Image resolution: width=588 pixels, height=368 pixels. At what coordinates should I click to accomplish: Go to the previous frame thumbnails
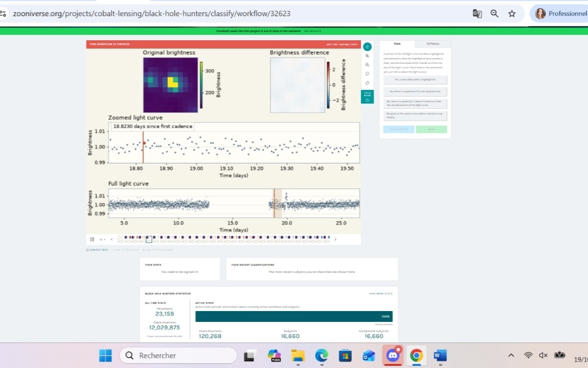tap(112, 239)
